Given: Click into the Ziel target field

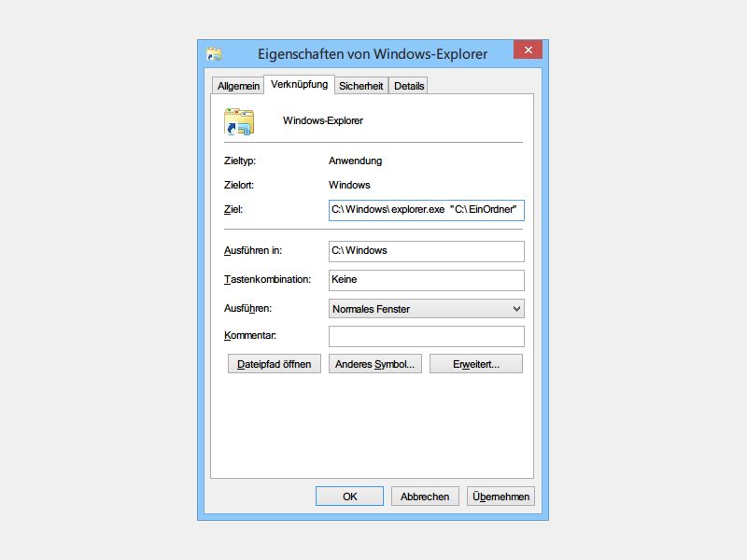Looking at the screenshot, I should (427, 210).
